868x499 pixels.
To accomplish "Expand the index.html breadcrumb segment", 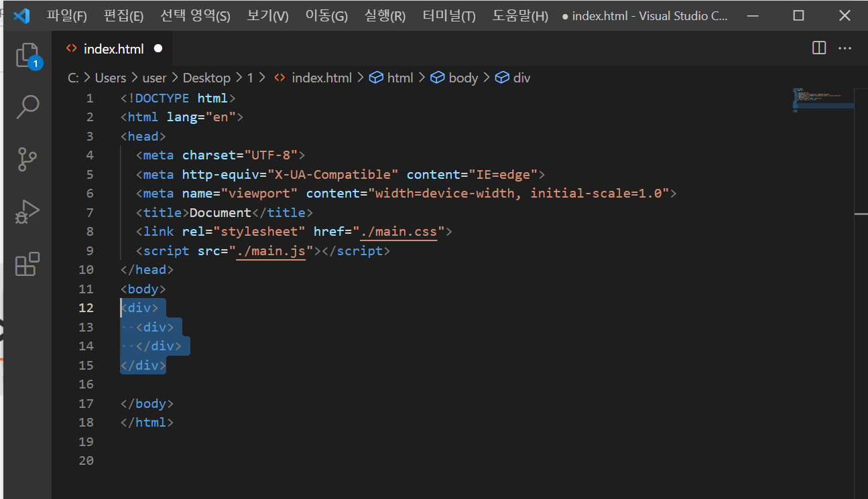I will pyautogui.click(x=322, y=78).
